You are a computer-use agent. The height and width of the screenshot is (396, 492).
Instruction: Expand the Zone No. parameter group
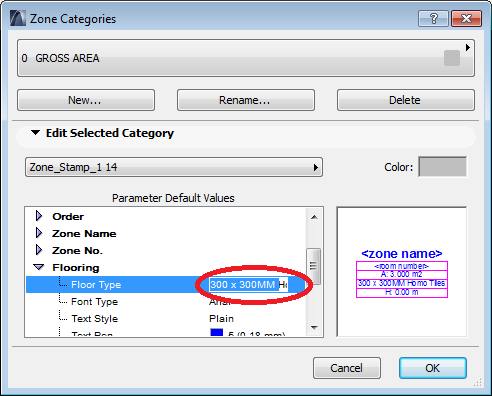coord(39,250)
